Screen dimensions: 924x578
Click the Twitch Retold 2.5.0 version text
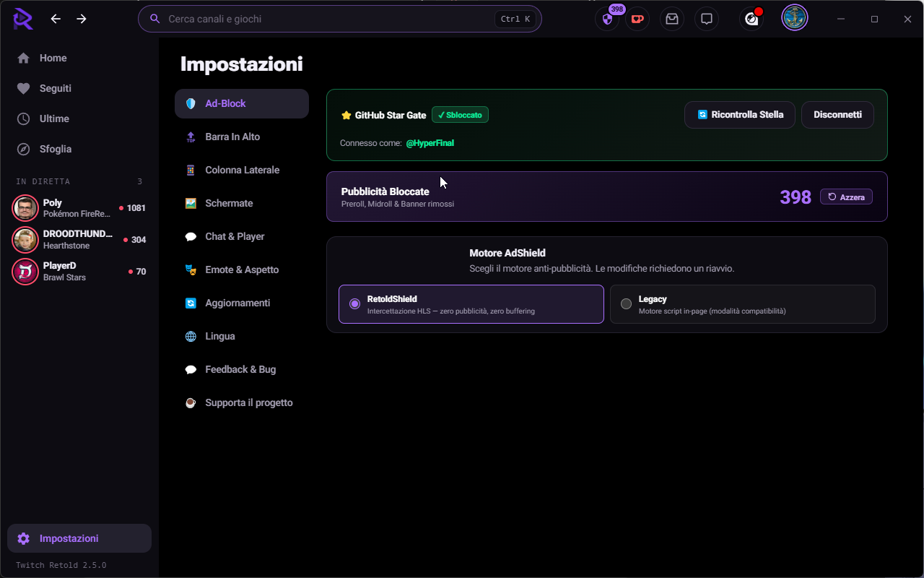tap(61, 565)
